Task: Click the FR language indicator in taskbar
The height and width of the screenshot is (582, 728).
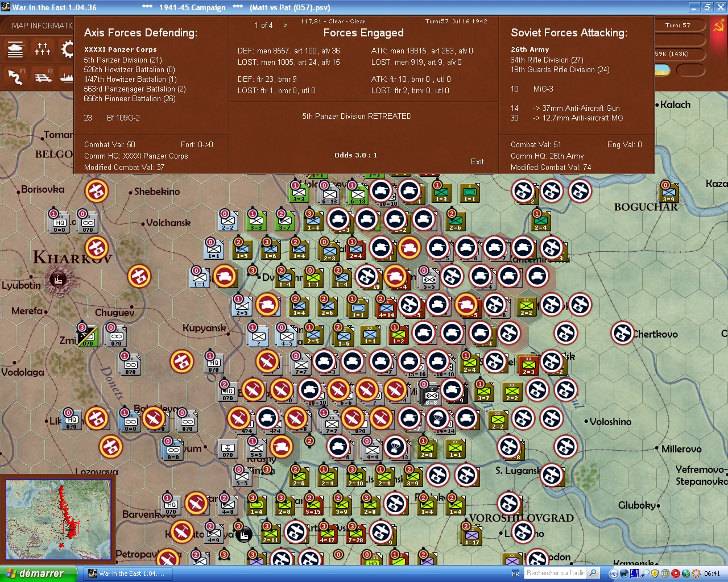Action: (515, 574)
